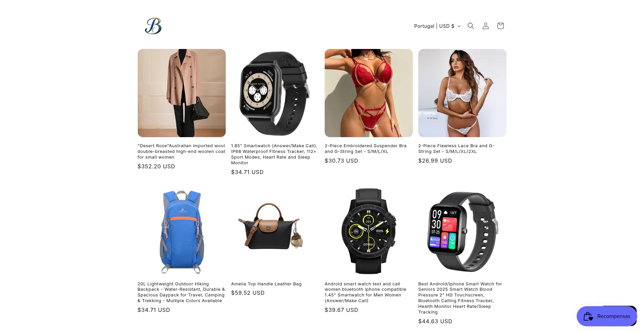
Task: Open the 1.85" Smartwatch product title
Action: pos(274,154)
